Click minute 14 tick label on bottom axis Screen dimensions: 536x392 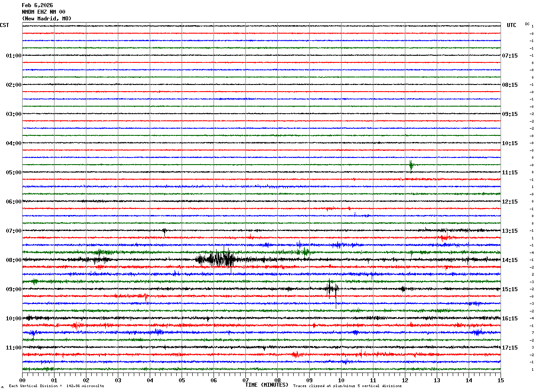(x=469, y=380)
